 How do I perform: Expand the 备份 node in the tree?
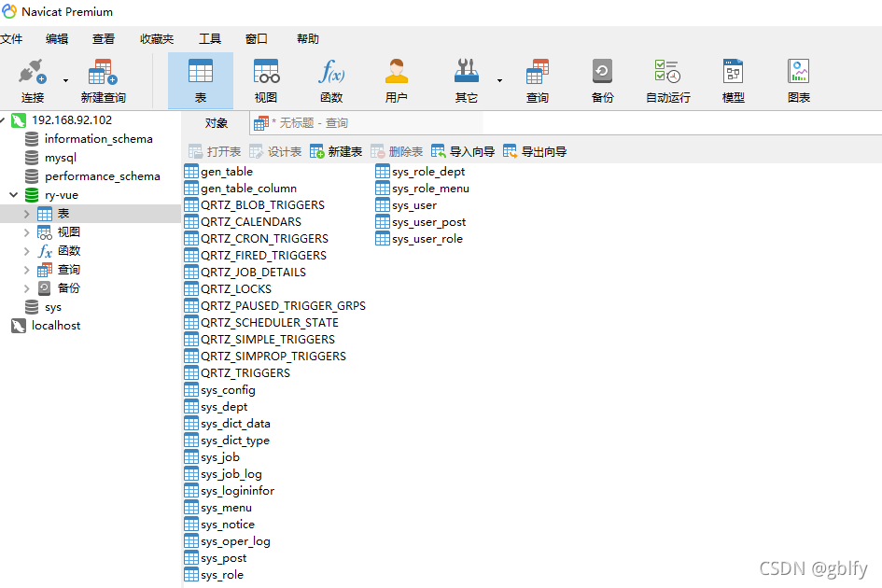coord(26,288)
